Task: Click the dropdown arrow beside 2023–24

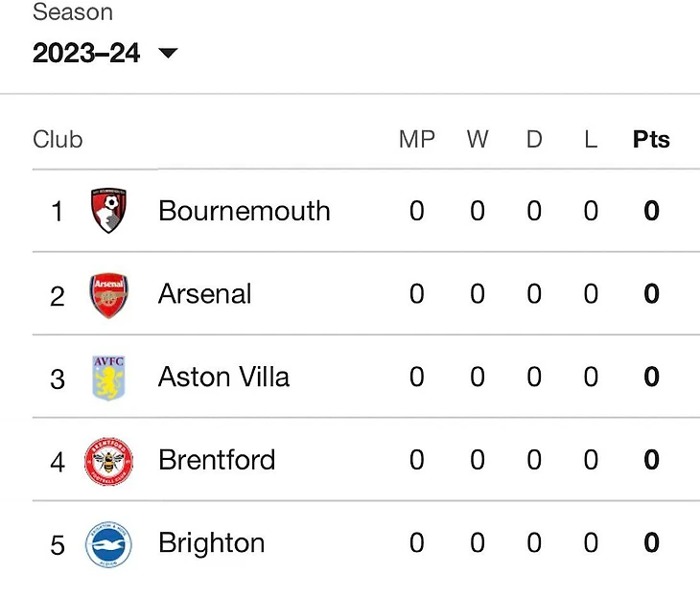Action: point(168,54)
